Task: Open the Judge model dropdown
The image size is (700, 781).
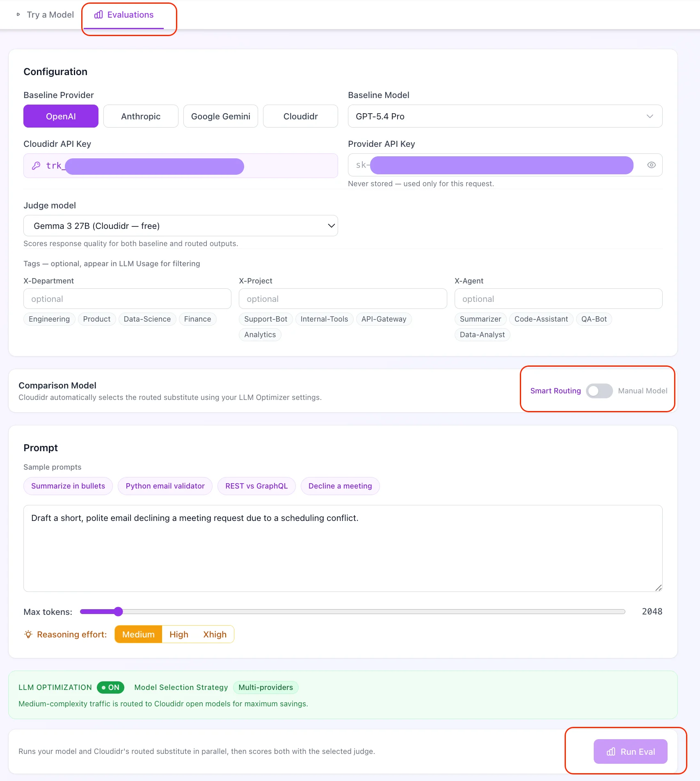Action: pyautogui.click(x=181, y=226)
